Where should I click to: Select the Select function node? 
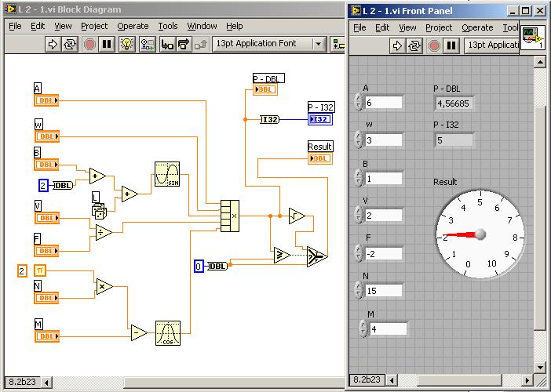[x=317, y=256]
